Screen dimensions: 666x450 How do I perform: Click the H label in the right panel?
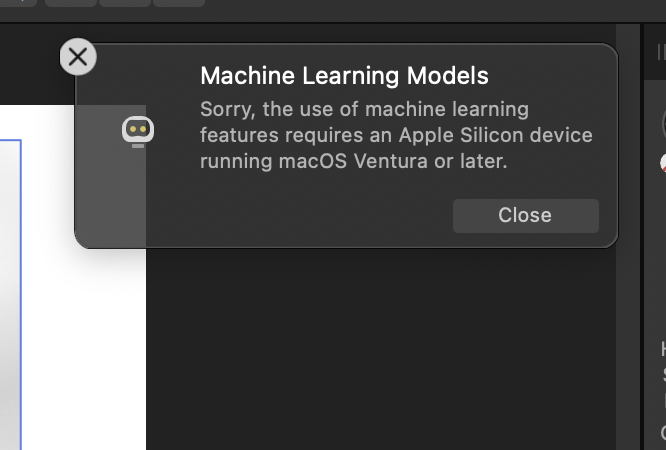click(x=663, y=349)
